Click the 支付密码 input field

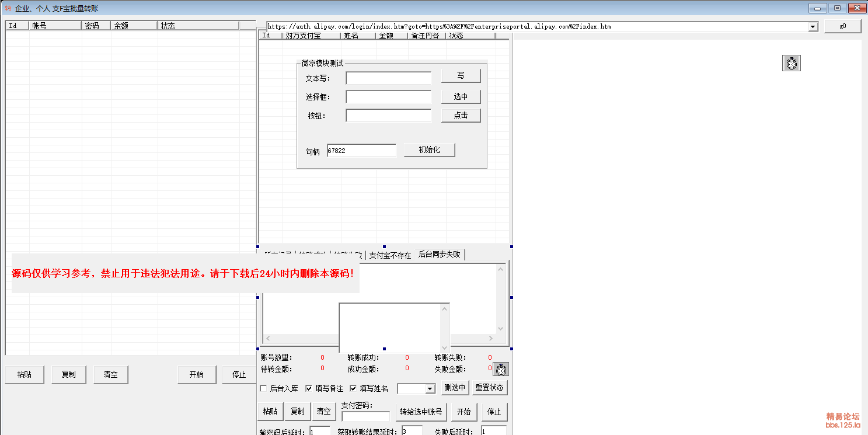tap(365, 416)
